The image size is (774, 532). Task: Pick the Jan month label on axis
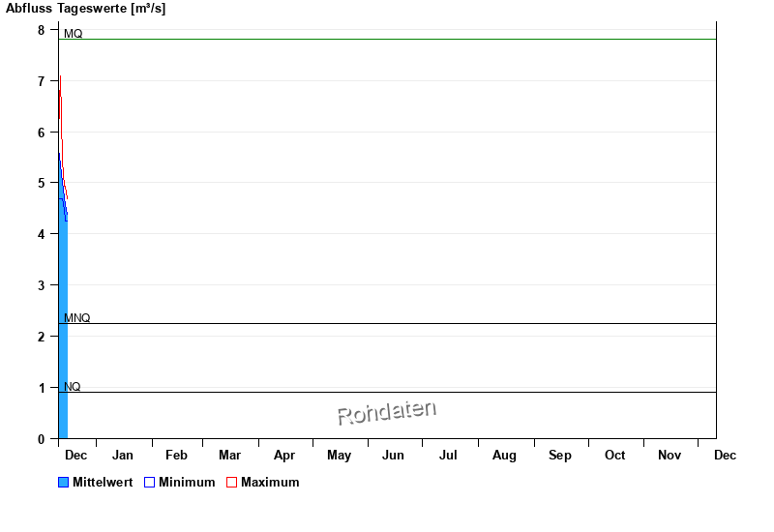click(123, 456)
